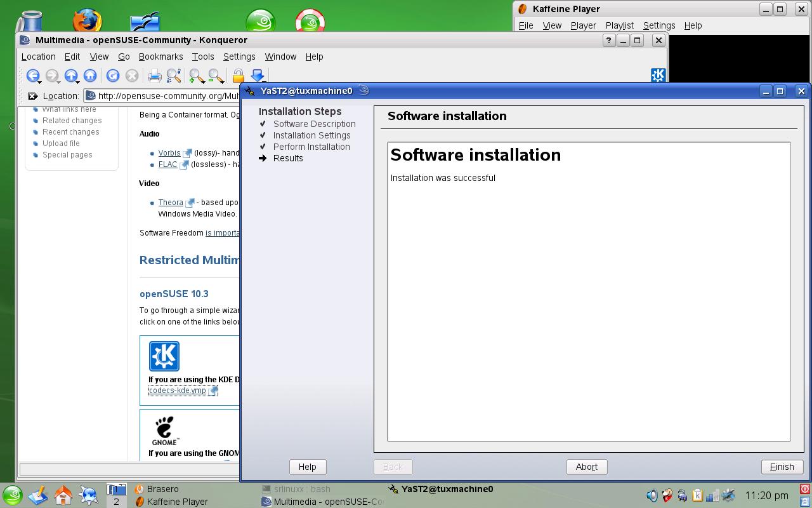Viewport: 812px width, 508px height.
Task: Follow the FLAC link on the page
Action: [168, 164]
